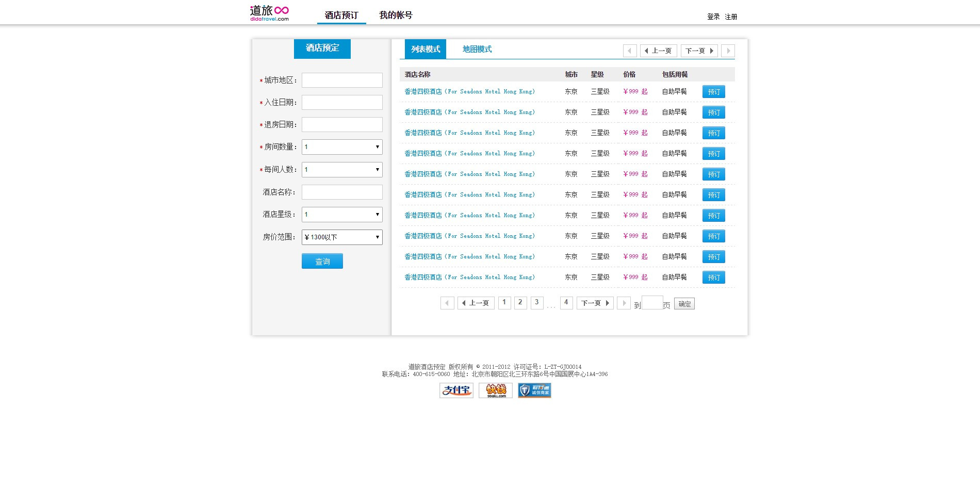Image resolution: width=980 pixels, height=490 pixels.
Task: Click bottom first-page arrow icon
Action: [x=447, y=303]
